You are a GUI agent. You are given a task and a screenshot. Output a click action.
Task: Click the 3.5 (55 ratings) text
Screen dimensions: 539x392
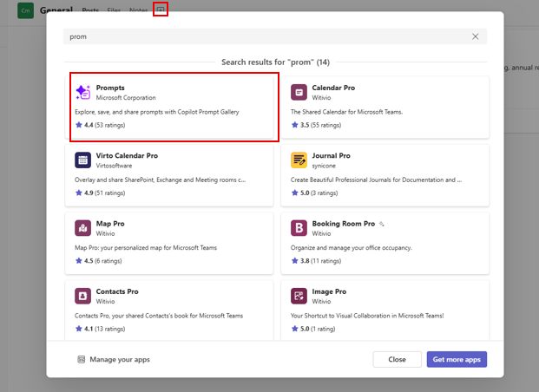[321, 125]
